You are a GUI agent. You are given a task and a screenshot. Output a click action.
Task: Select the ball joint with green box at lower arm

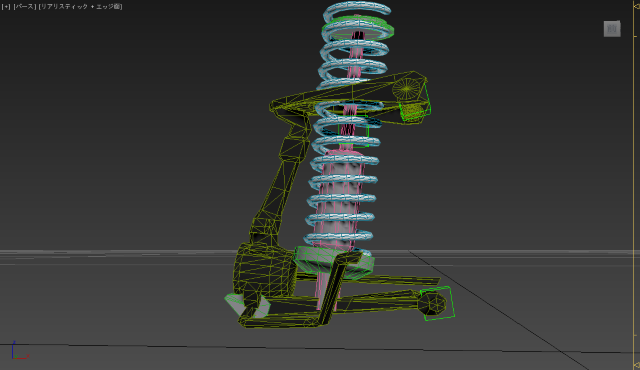click(x=436, y=304)
